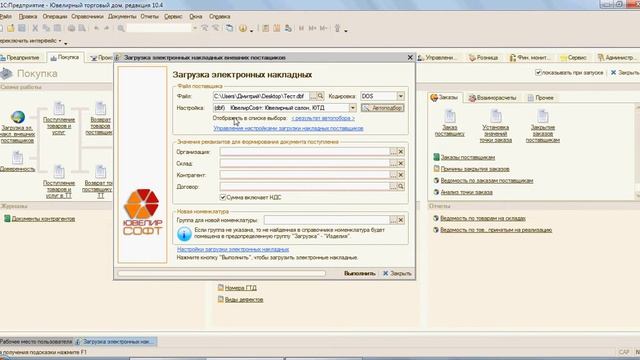Click the 'Загрузка эл. накл. внешних поставщиков' globe icon

[18, 117]
